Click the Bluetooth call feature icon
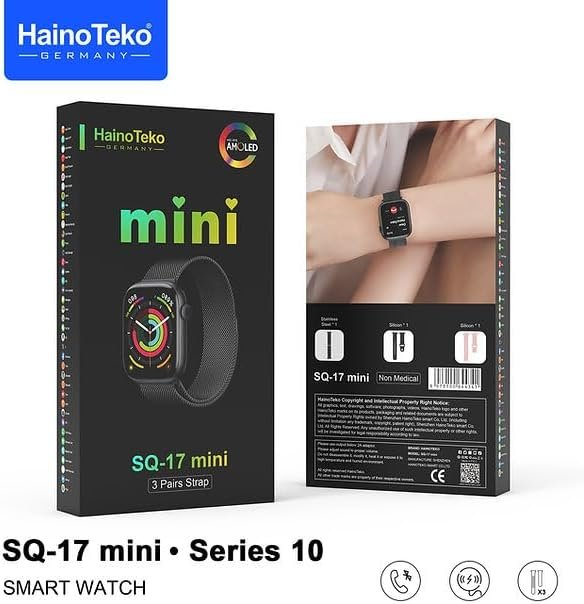The image size is (584, 604). 401,581
